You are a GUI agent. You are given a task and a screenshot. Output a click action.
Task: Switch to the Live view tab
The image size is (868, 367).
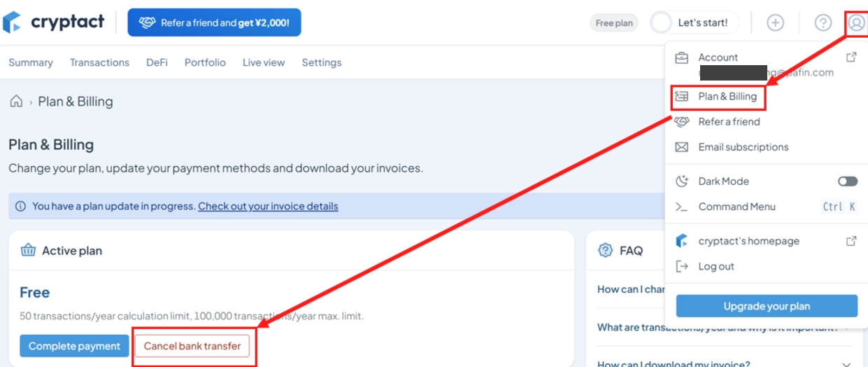click(x=264, y=62)
